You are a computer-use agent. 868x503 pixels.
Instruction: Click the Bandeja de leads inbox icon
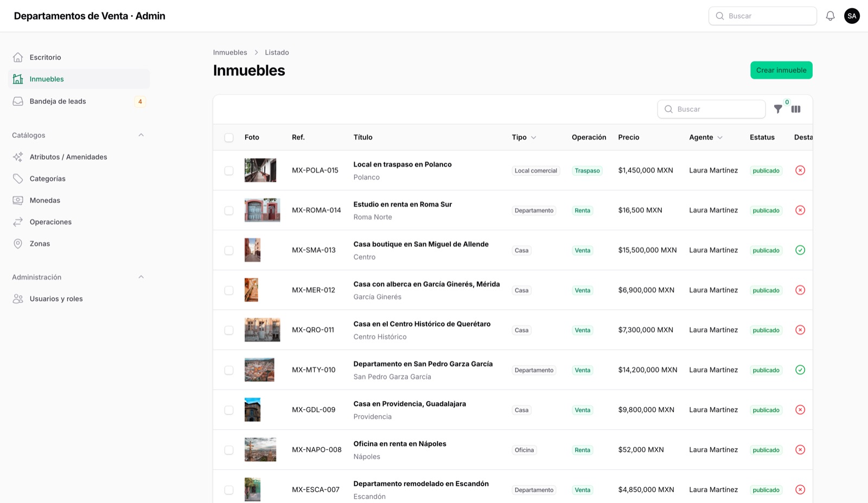tap(18, 101)
